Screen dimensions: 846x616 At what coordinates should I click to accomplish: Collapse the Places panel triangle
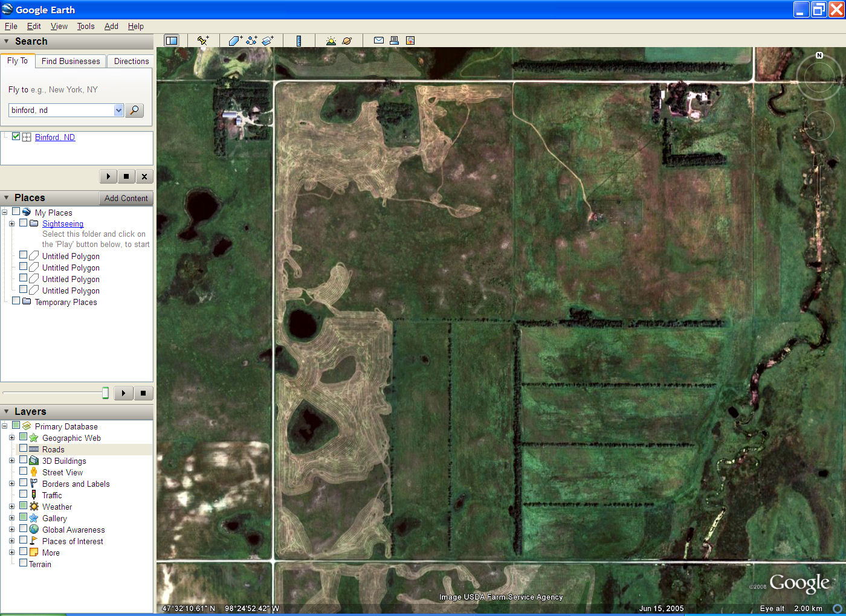(x=7, y=198)
